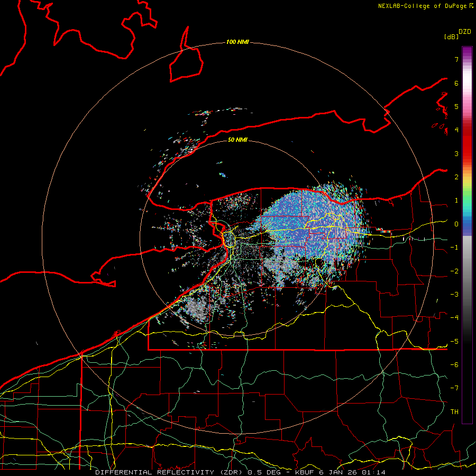Click the legend value 1

[x=456, y=200]
